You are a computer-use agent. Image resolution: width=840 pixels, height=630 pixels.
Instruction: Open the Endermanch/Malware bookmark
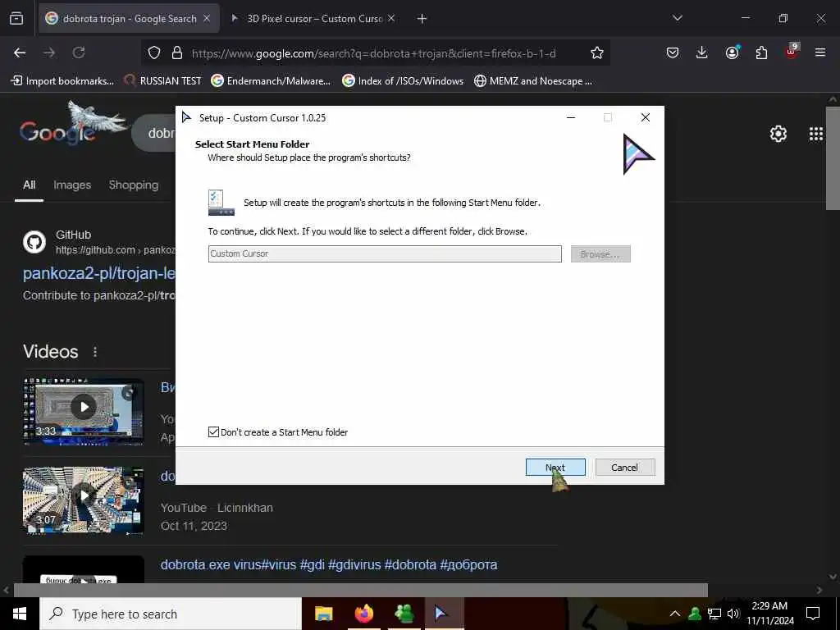tap(271, 81)
